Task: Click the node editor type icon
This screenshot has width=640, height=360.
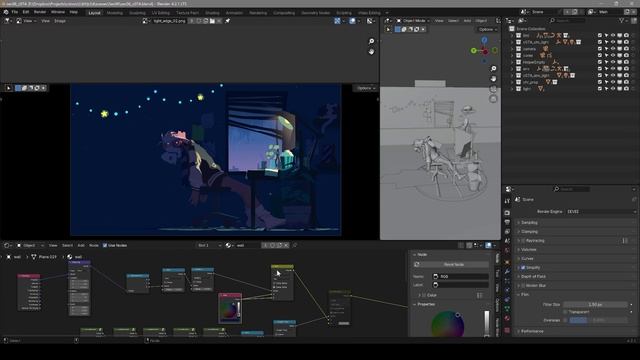Action: pos(7,245)
